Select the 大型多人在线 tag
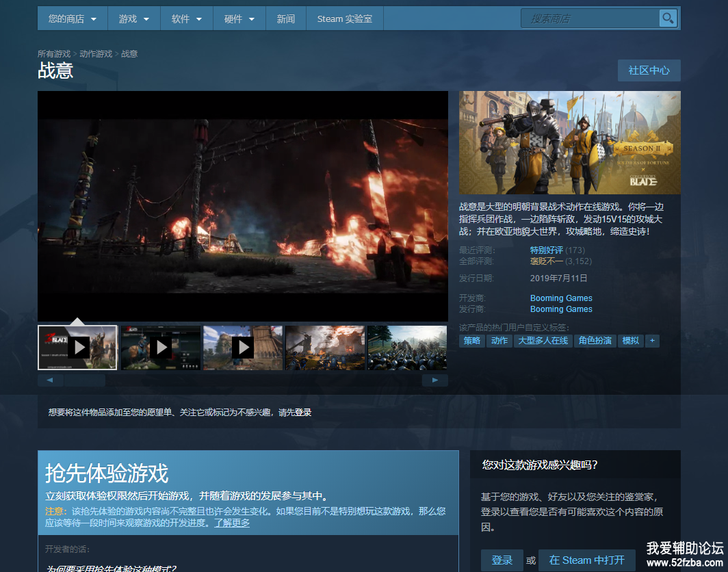Viewport: 728px width, 572px height. [x=543, y=341]
